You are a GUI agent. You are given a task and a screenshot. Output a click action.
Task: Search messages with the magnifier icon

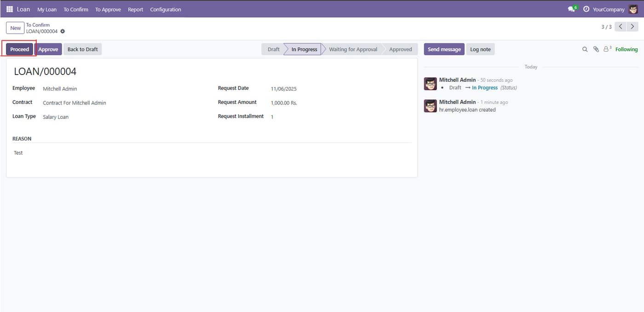pyautogui.click(x=585, y=49)
